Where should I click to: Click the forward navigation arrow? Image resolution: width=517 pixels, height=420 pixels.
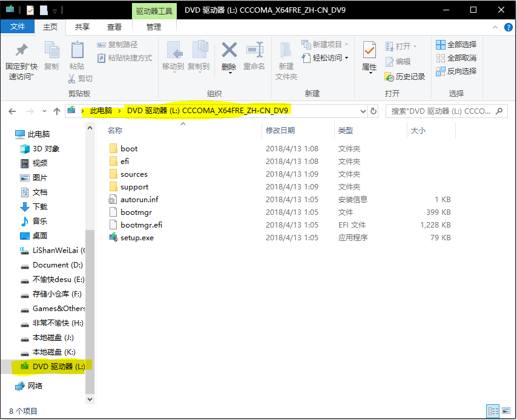coord(30,111)
